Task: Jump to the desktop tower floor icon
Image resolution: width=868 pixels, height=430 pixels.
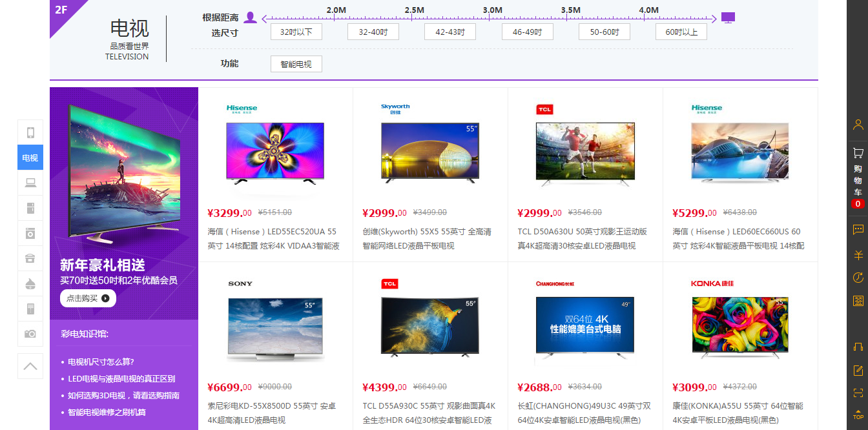Action: pos(30,309)
